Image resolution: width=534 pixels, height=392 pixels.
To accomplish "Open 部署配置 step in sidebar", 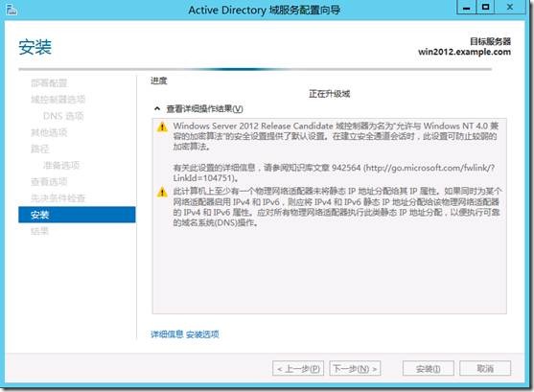I will pyautogui.click(x=49, y=83).
